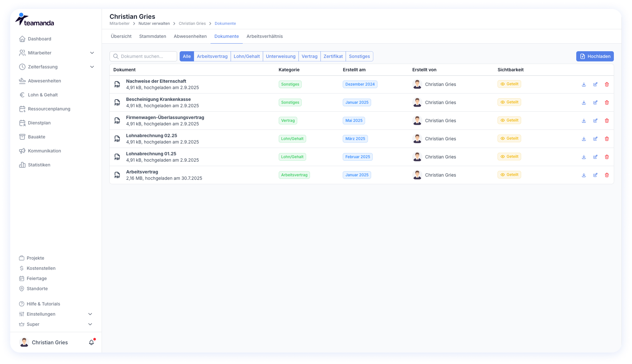Open notifications bell icon
The width and height of the screenshot is (632, 364).
pos(91,342)
